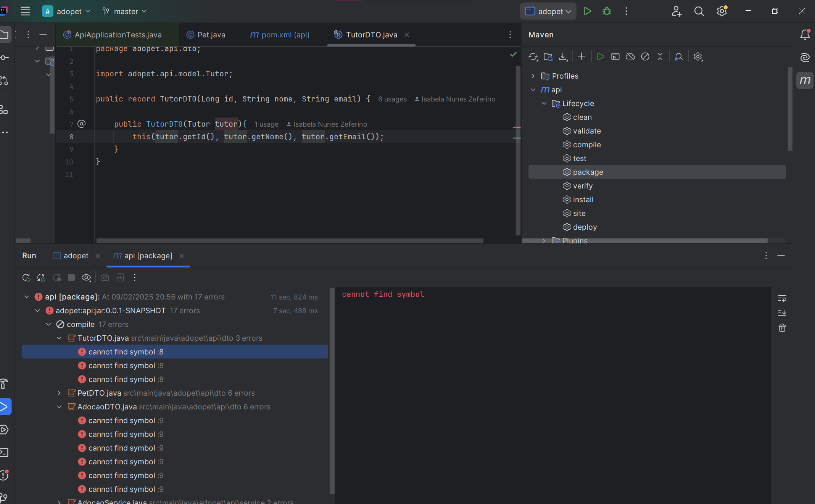
Task: Clear console output with trash icon
Action: pyautogui.click(x=782, y=328)
